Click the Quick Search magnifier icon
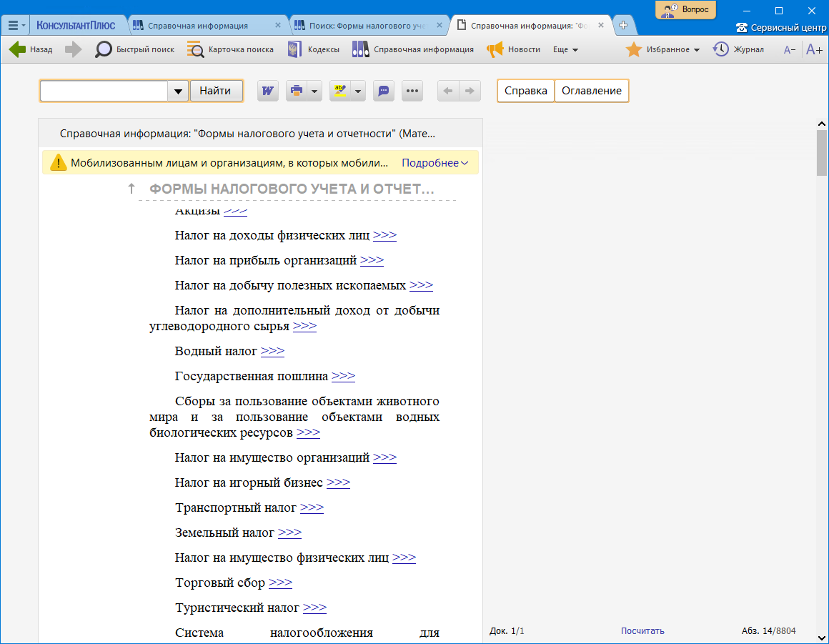The height and width of the screenshot is (644, 829). 104,50
